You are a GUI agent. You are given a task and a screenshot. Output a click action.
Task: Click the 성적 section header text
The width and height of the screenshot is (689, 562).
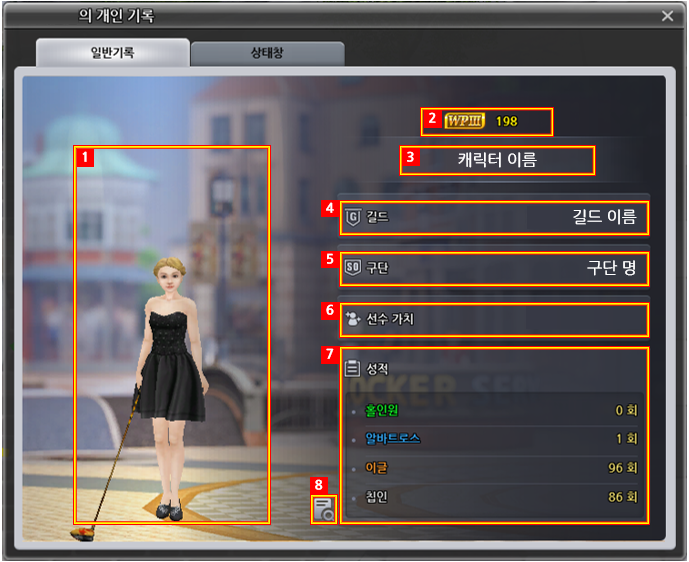pyautogui.click(x=378, y=368)
